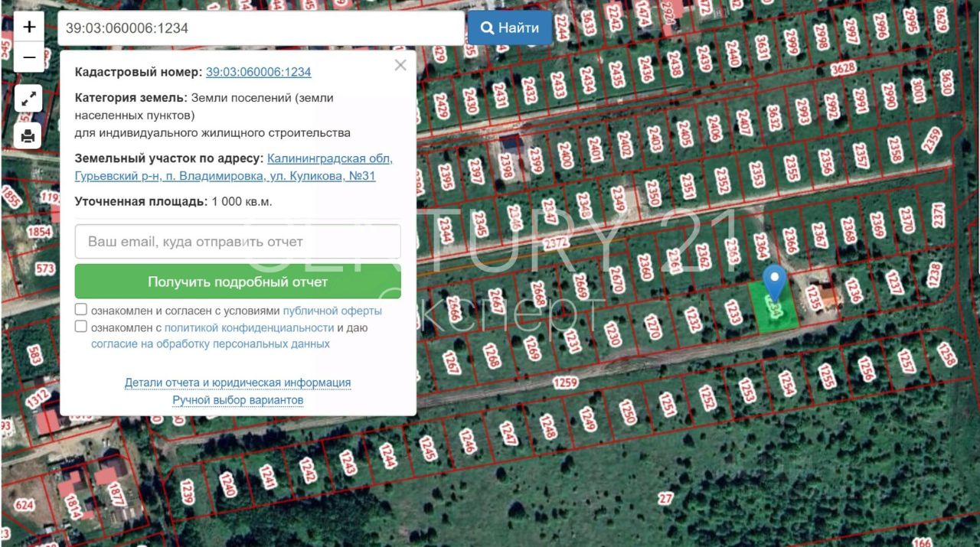
Task: Select map parcel labeled 3628
Action: (843, 68)
